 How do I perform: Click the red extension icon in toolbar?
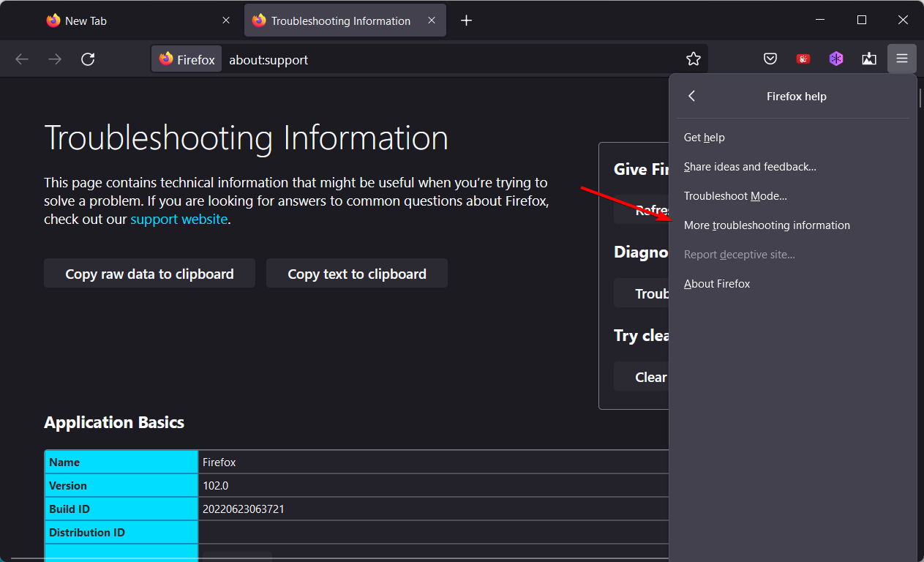803,59
